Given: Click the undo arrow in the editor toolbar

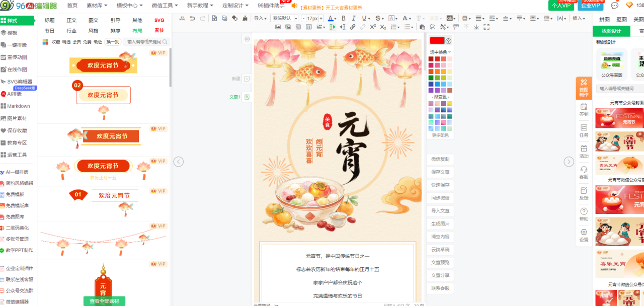Looking at the screenshot, I should (192, 19).
